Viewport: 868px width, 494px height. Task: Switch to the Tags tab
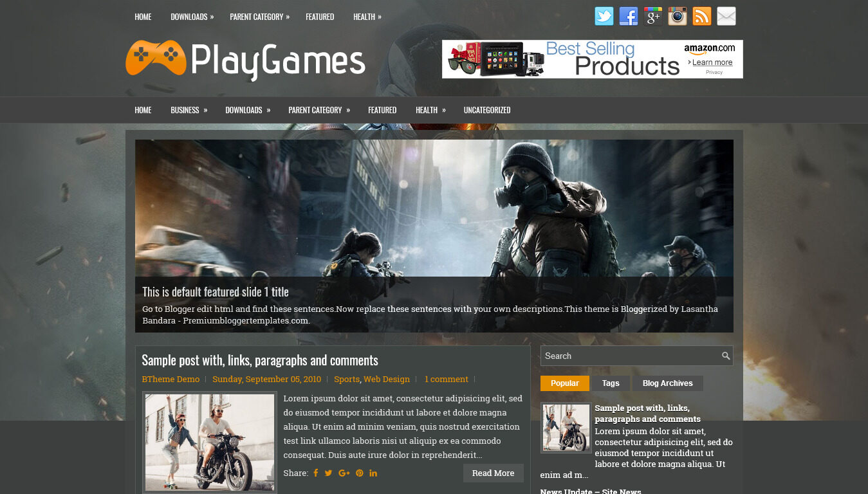[x=611, y=383]
